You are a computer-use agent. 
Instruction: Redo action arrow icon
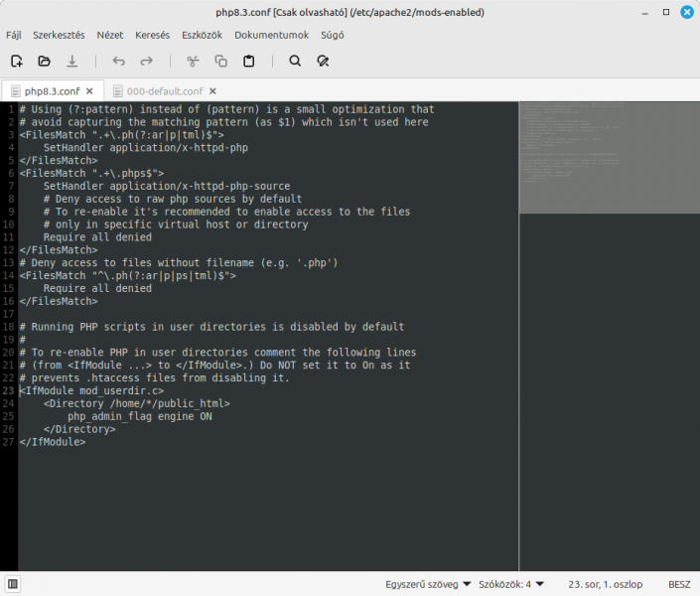point(146,61)
